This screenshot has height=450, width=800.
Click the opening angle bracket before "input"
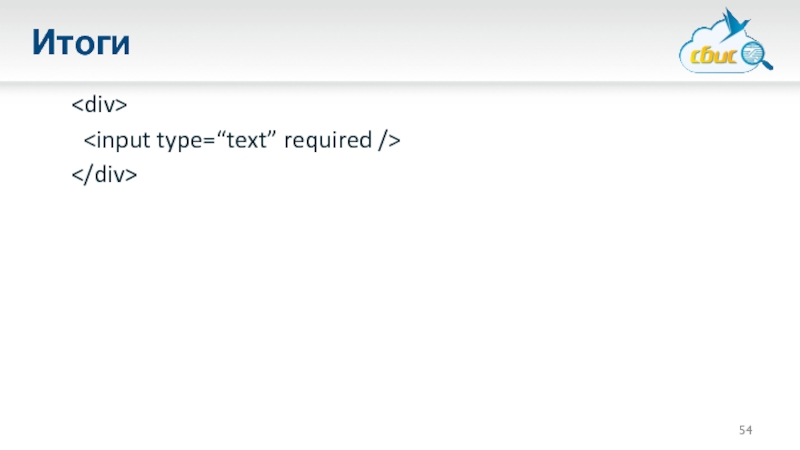click(87, 141)
